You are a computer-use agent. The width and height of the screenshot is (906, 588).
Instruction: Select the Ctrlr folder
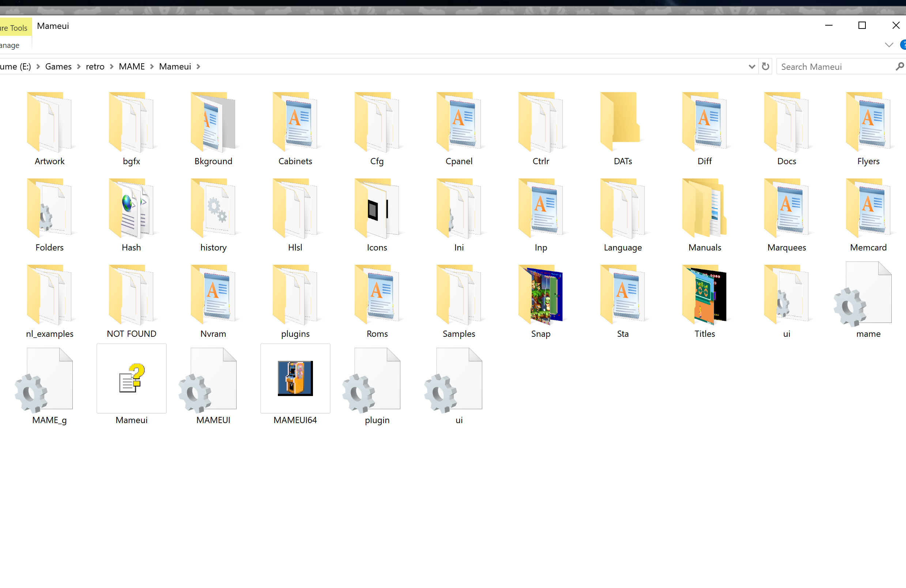point(540,129)
